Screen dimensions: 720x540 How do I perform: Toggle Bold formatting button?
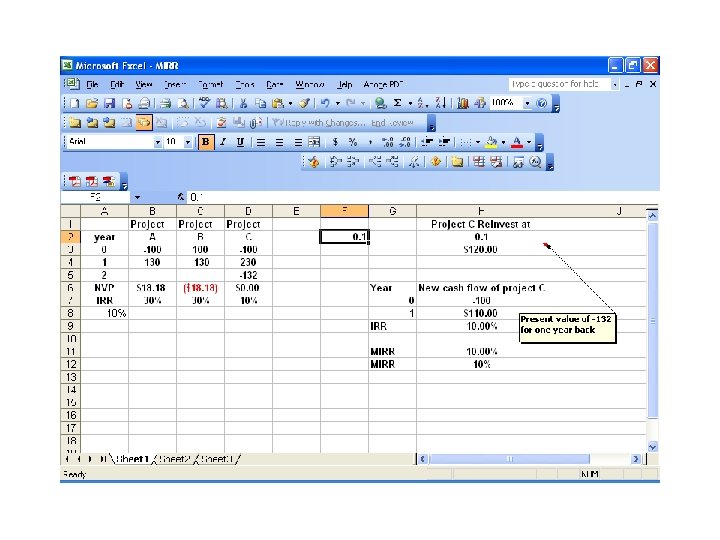205,142
